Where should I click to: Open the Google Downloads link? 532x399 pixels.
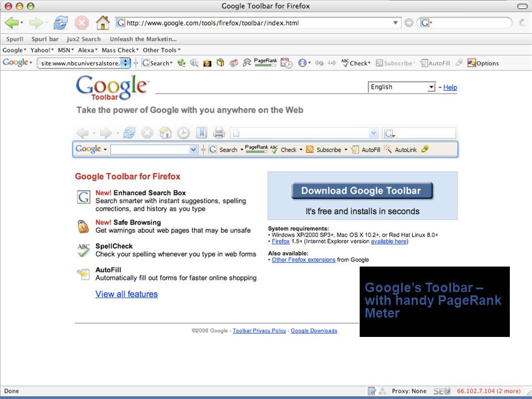click(314, 330)
